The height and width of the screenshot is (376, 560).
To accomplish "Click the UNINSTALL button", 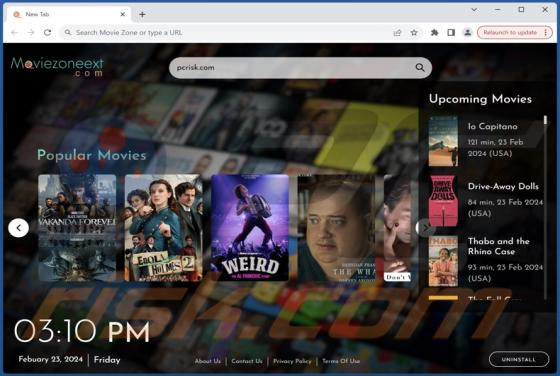I will (519, 359).
